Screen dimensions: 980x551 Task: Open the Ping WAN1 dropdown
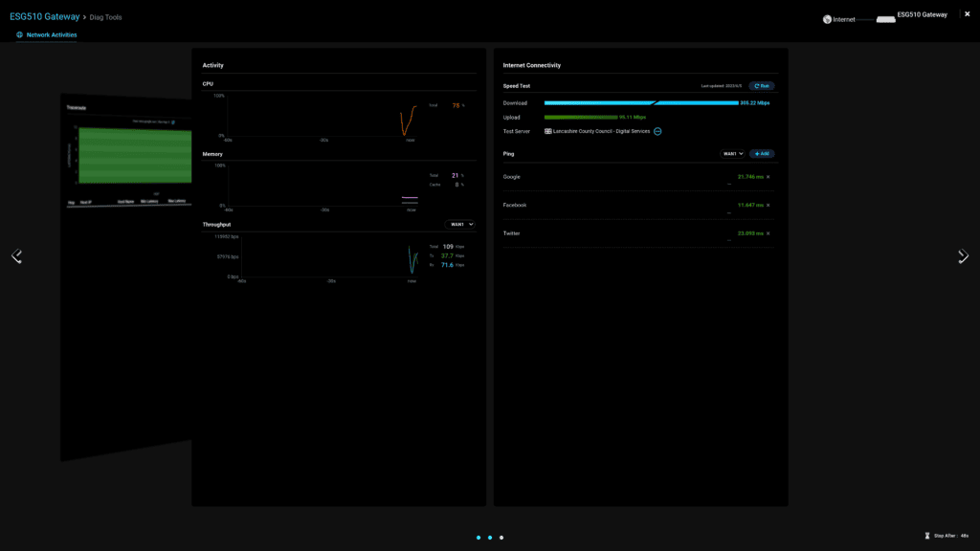pyautogui.click(x=732, y=153)
